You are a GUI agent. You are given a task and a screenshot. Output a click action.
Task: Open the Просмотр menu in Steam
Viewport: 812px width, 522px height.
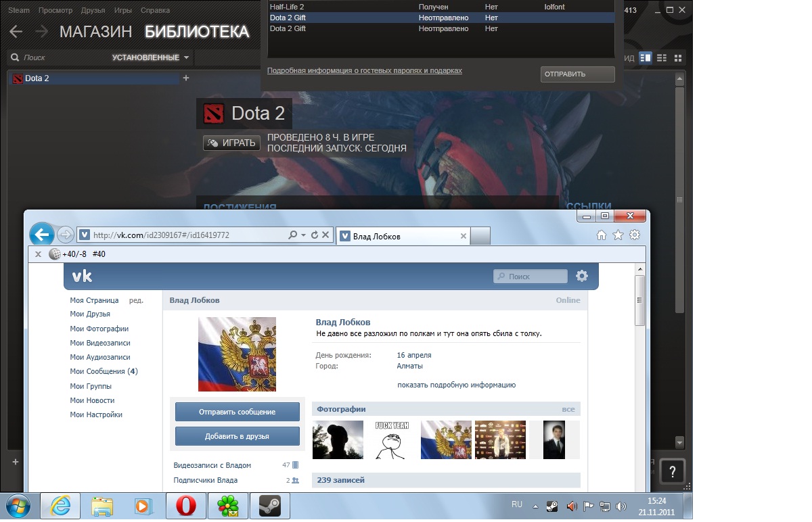pos(55,10)
